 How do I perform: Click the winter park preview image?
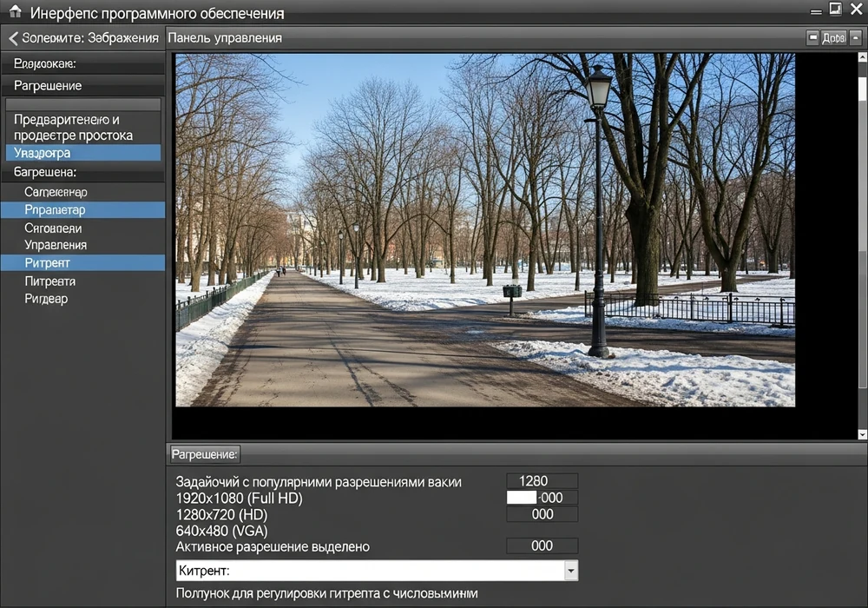pyautogui.click(x=485, y=230)
